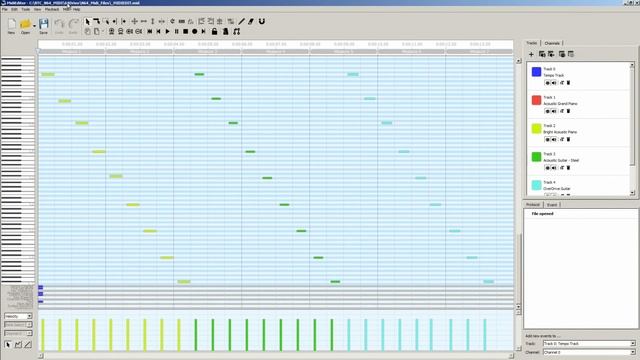This screenshot has height=360, width=640.
Task: Switch to the Protocol tab
Action: click(533, 204)
